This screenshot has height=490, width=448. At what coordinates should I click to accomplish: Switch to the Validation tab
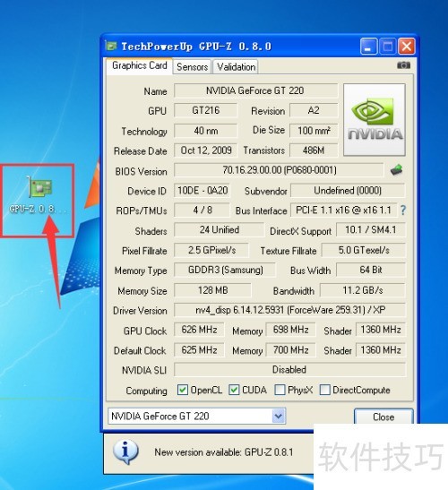tap(236, 66)
